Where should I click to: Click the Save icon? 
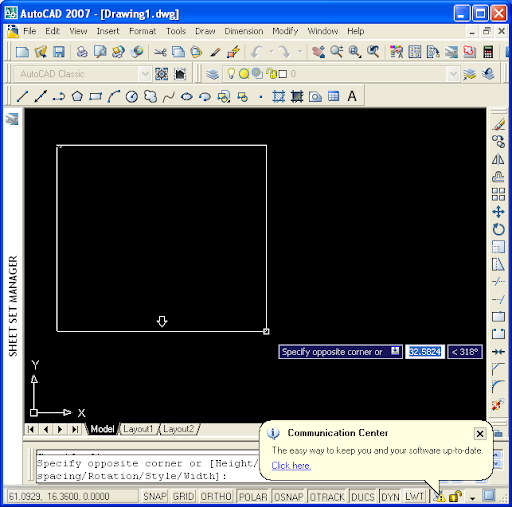(59, 52)
